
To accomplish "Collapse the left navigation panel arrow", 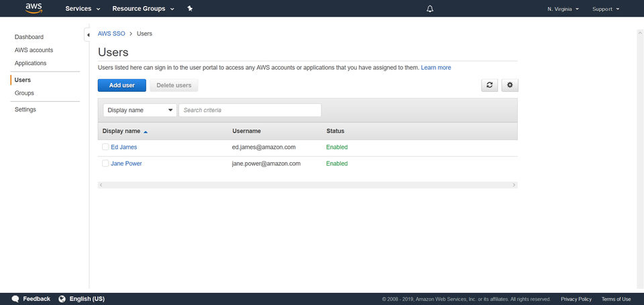I will click(x=88, y=35).
